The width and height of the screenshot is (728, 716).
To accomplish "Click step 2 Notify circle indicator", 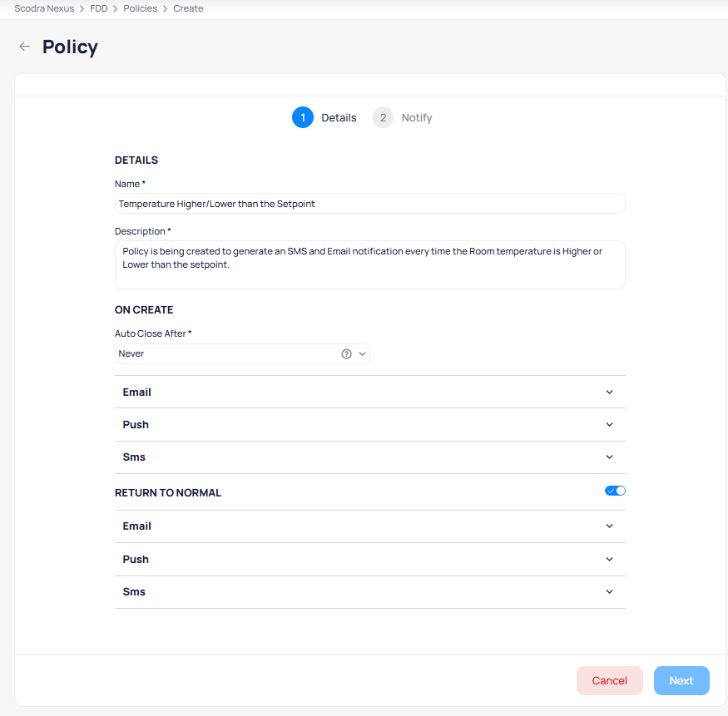I will [383, 118].
